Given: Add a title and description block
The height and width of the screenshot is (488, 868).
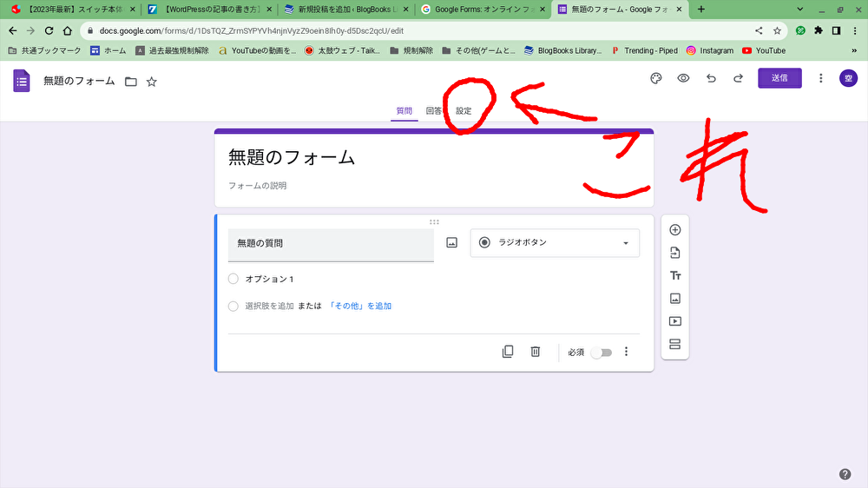Looking at the screenshot, I should 675,275.
